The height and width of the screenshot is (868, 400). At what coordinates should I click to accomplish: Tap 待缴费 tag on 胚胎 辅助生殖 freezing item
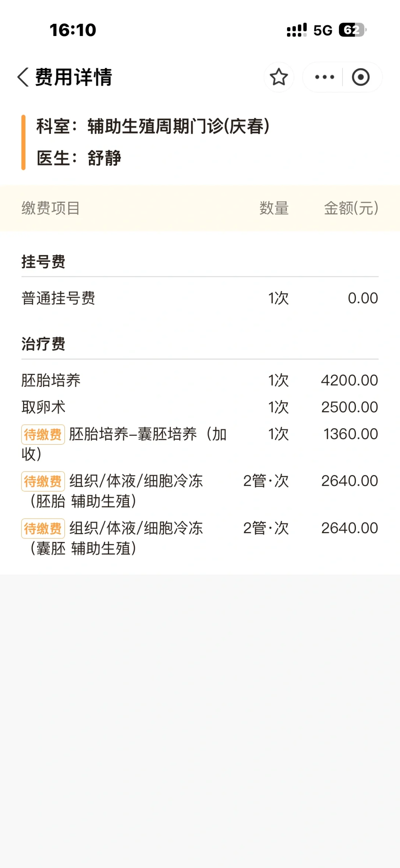click(43, 481)
